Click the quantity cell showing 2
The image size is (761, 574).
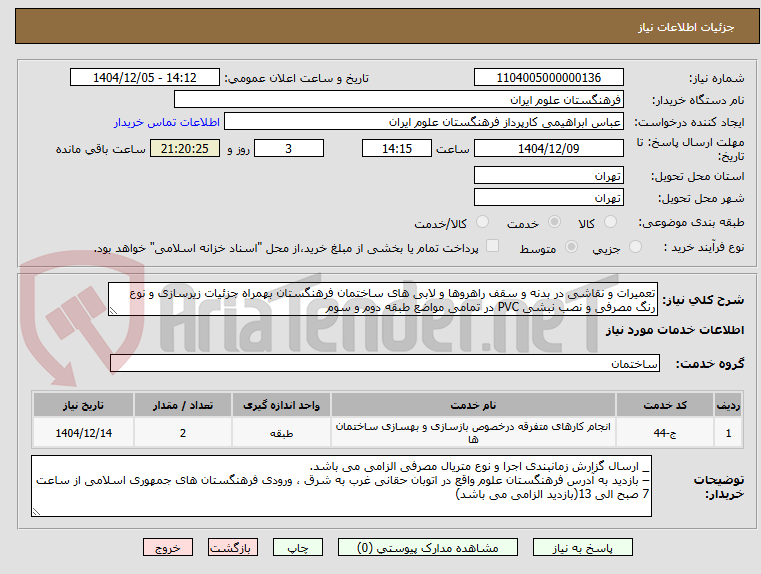click(x=183, y=432)
